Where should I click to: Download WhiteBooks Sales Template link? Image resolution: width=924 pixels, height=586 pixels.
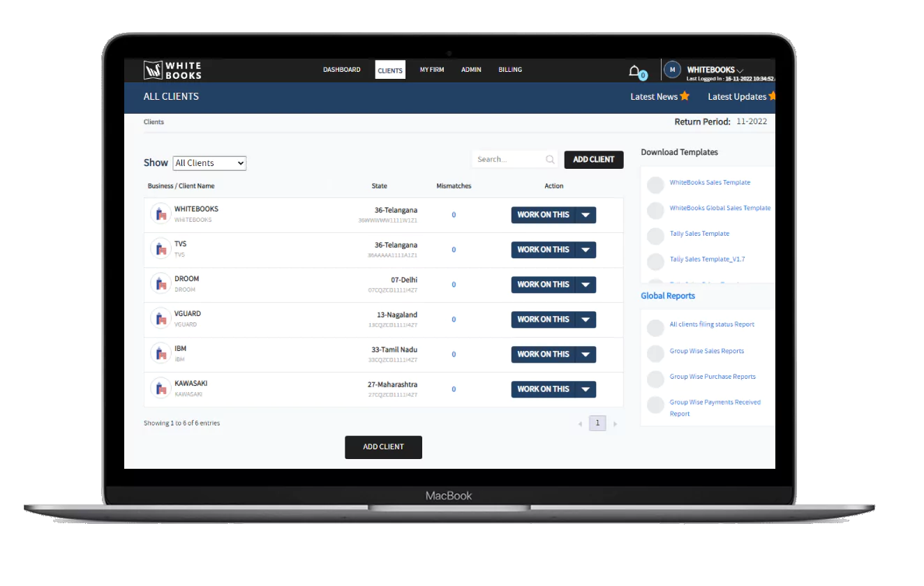710,183
